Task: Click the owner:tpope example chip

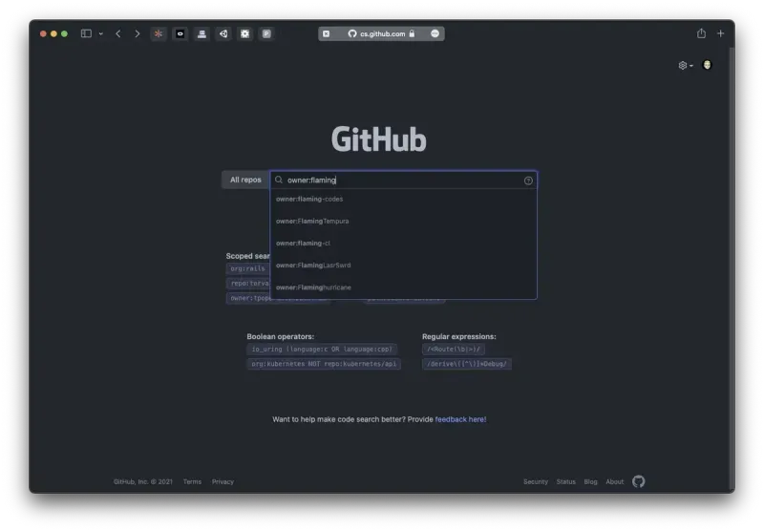Action: pyautogui.click(x=248, y=298)
